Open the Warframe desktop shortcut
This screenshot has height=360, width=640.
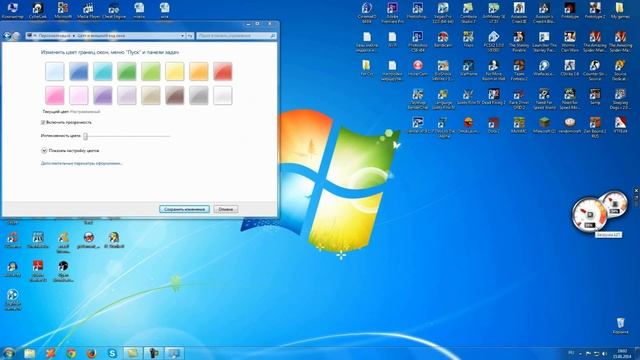pos(468,69)
